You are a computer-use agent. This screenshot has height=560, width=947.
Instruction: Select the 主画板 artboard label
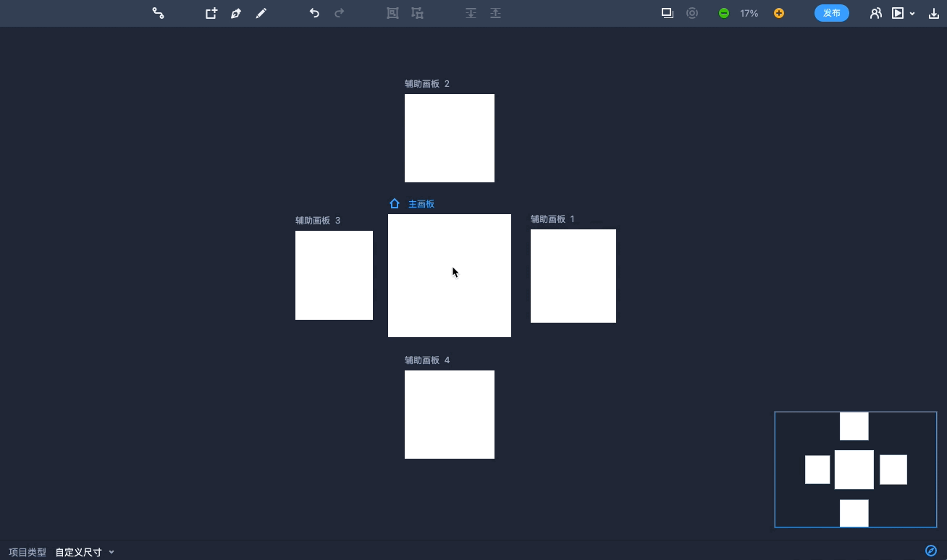tap(421, 204)
